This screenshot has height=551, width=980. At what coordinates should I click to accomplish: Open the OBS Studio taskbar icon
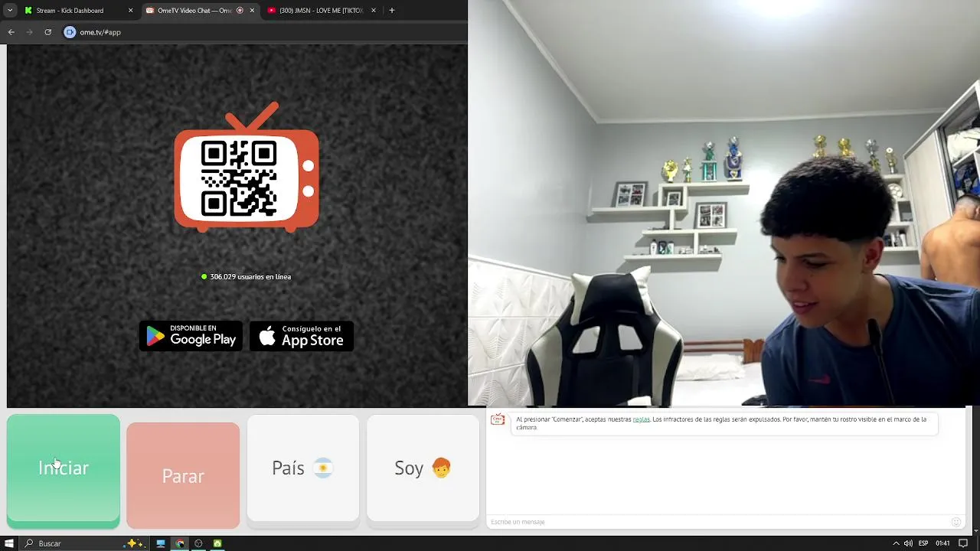(198, 543)
